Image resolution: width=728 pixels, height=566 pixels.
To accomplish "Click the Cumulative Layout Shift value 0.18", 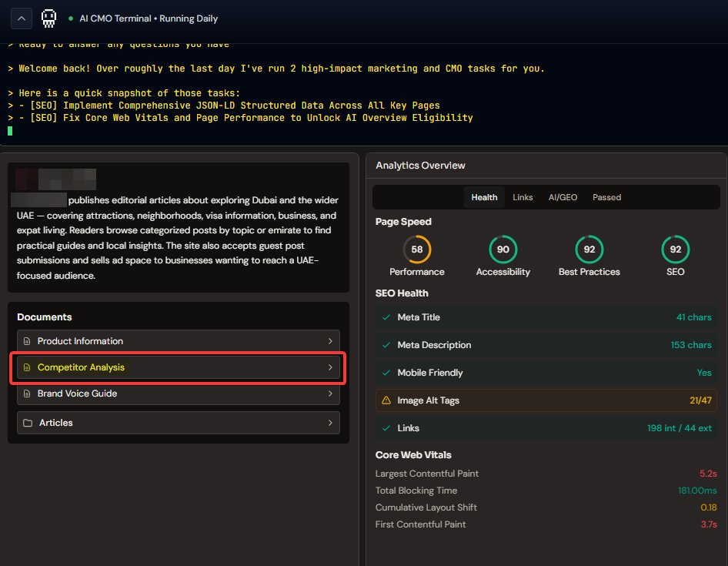I will click(x=709, y=507).
